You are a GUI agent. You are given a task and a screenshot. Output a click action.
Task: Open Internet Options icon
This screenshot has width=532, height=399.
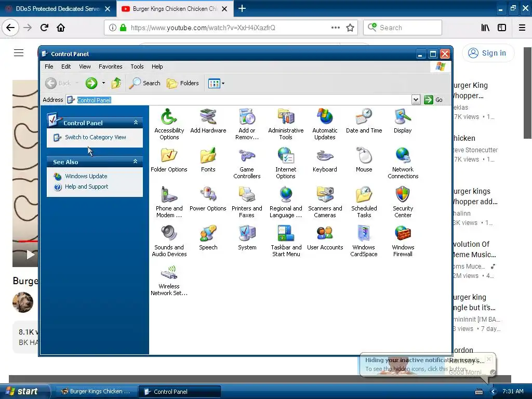pos(286,163)
